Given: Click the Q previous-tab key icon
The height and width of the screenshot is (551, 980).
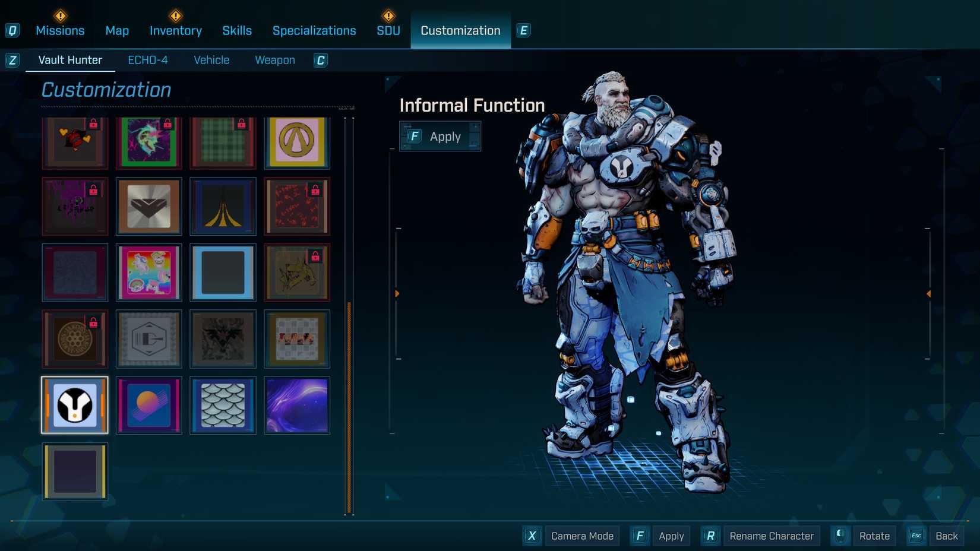Looking at the screenshot, I should (12, 30).
